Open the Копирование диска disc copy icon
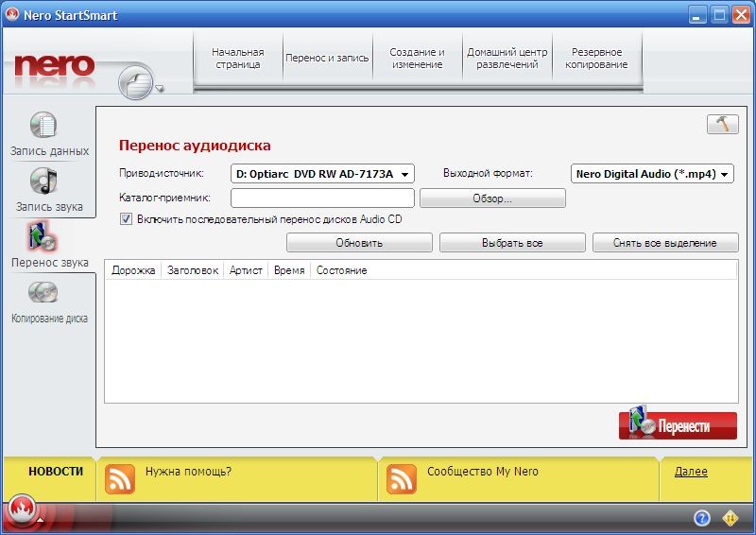The image size is (756, 535). point(43,293)
